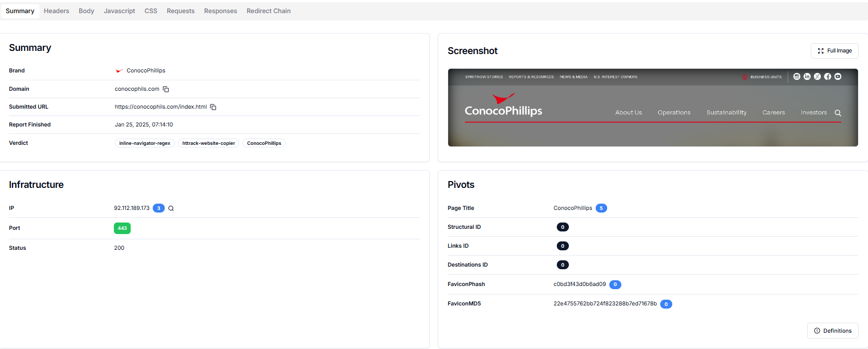Click the ConocoPhillips brand logo icon

point(119,71)
